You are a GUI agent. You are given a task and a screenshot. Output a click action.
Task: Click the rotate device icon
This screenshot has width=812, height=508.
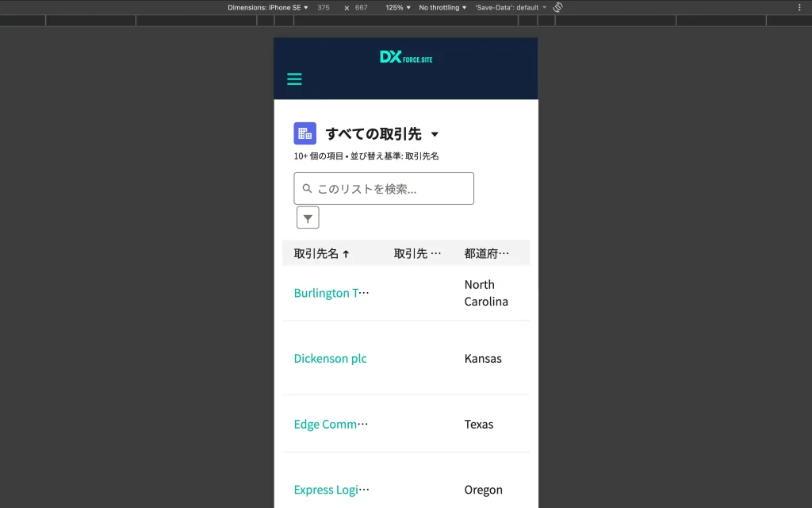pos(557,7)
